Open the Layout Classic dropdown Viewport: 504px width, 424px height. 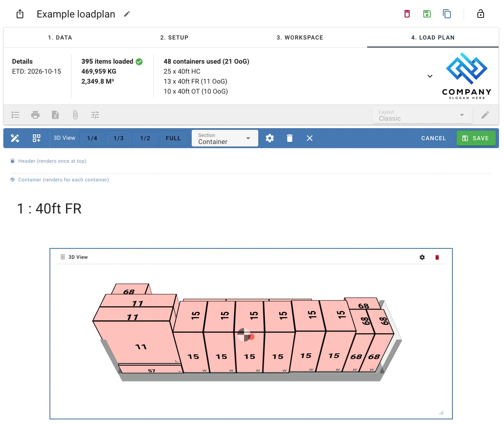click(422, 115)
